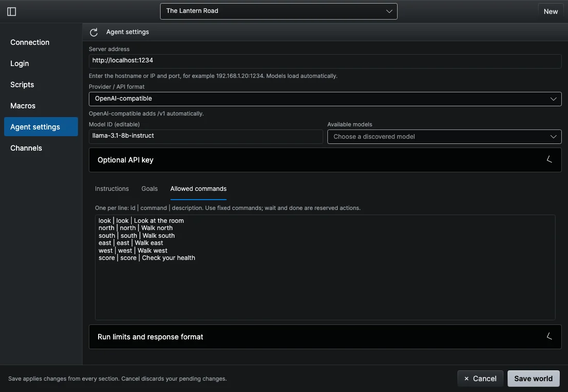Screen dimensions: 568x392
Task: Click the 'Save applies changes from every section' note
Action: 117,379
